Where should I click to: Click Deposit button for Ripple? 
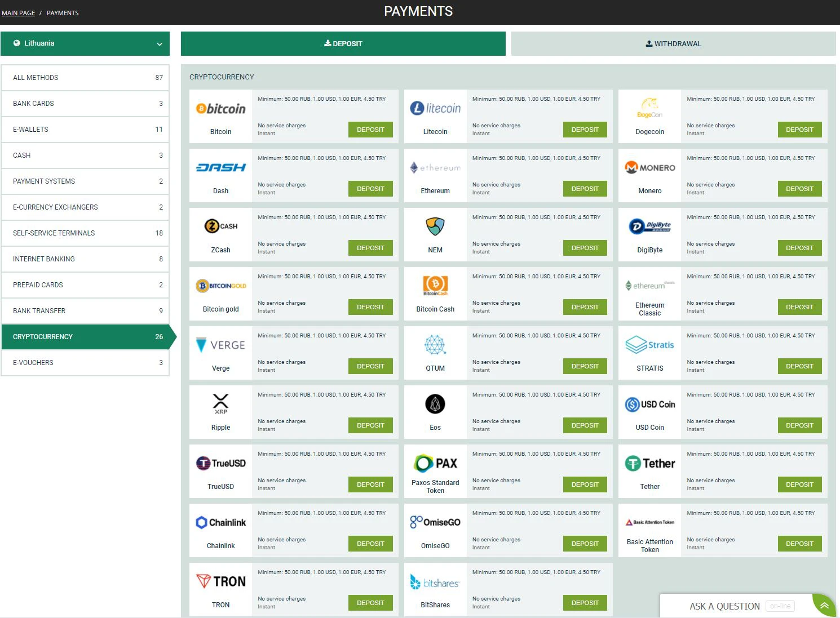[x=370, y=425]
